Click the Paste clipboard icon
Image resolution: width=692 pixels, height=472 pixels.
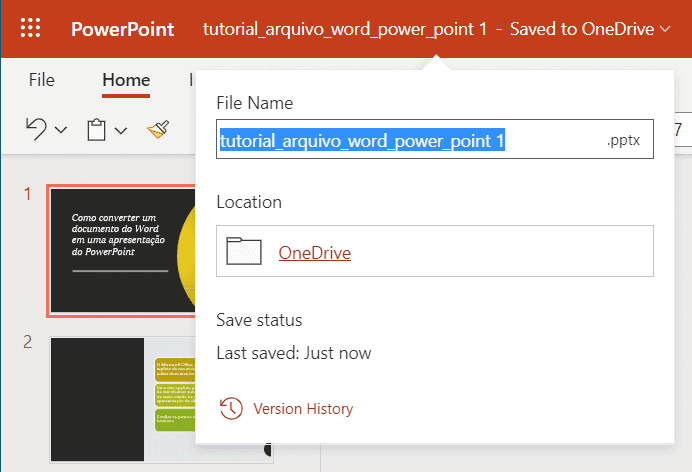point(96,130)
